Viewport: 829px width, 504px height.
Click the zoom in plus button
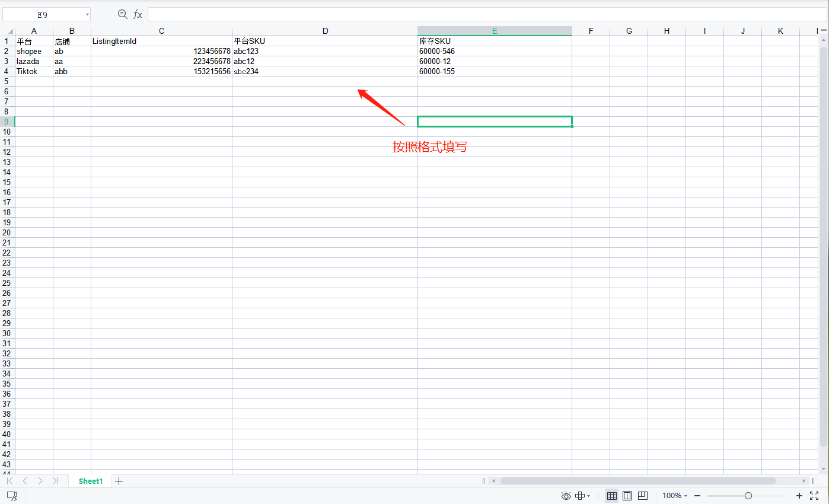(x=799, y=496)
